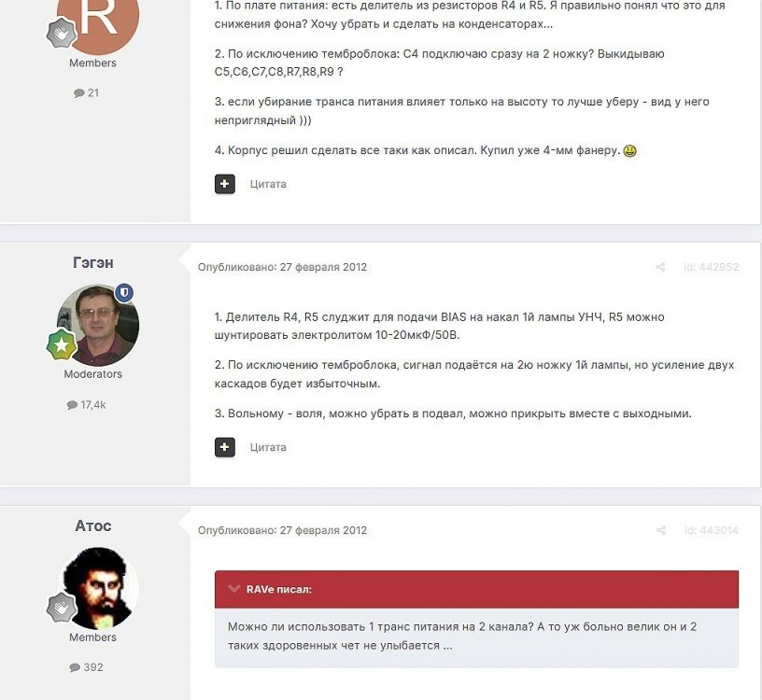Click Цитата under the top post
The image size is (762, 700).
click(x=268, y=184)
